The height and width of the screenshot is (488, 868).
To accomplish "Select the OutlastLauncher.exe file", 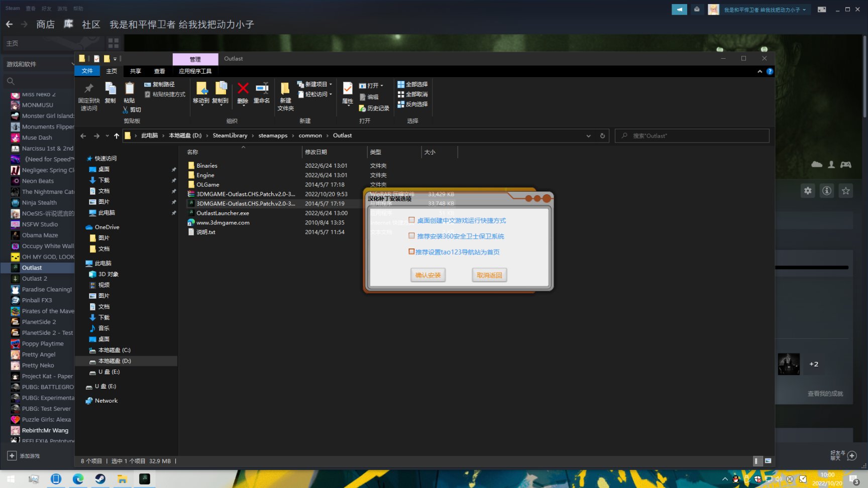I will coord(223,213).
